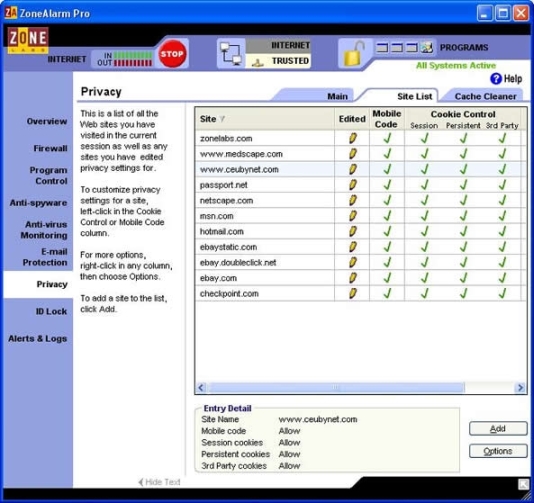This screenshot has height=503, width=534.
Task: Click the networked computers zone icon
Action: click(231, 53)
